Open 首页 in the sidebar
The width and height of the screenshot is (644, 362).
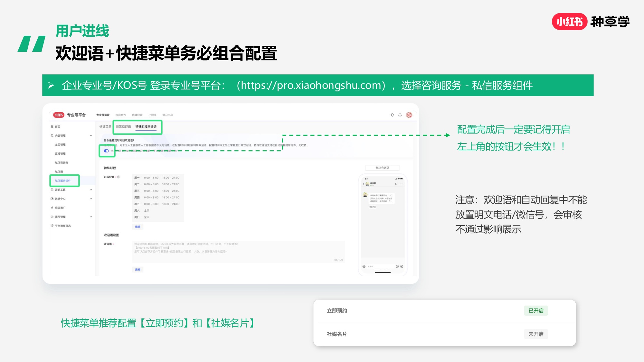(x=58, y=127)
